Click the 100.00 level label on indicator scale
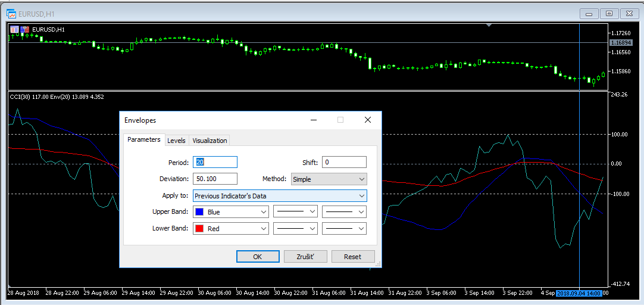 620,135
